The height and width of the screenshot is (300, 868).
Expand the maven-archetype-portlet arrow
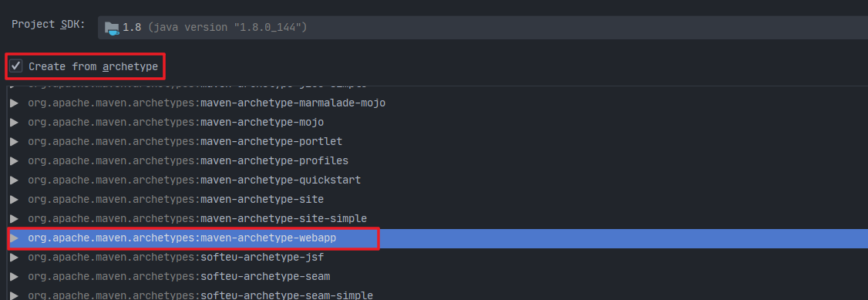point(15,142)
